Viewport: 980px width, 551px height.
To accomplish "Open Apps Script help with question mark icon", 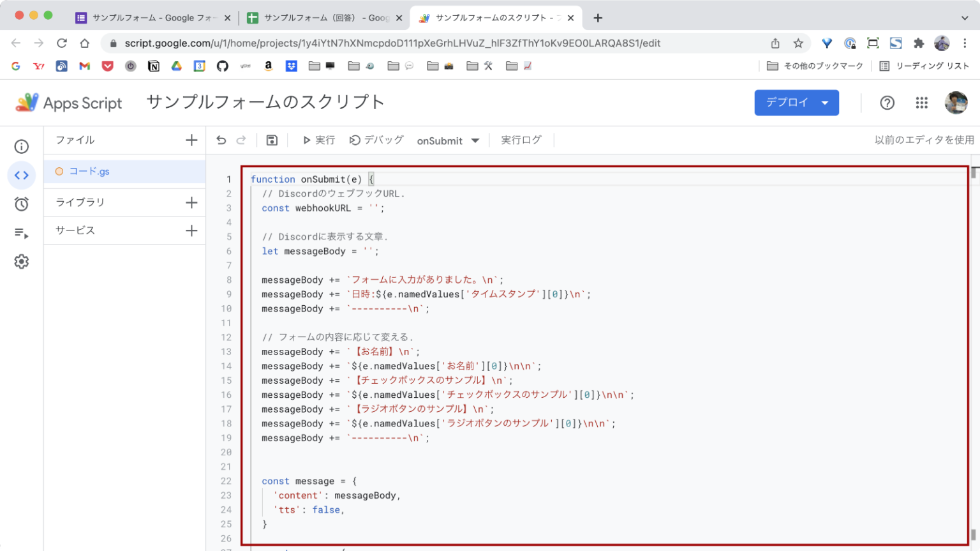I will pyautogui.click(x=887, y=103).
